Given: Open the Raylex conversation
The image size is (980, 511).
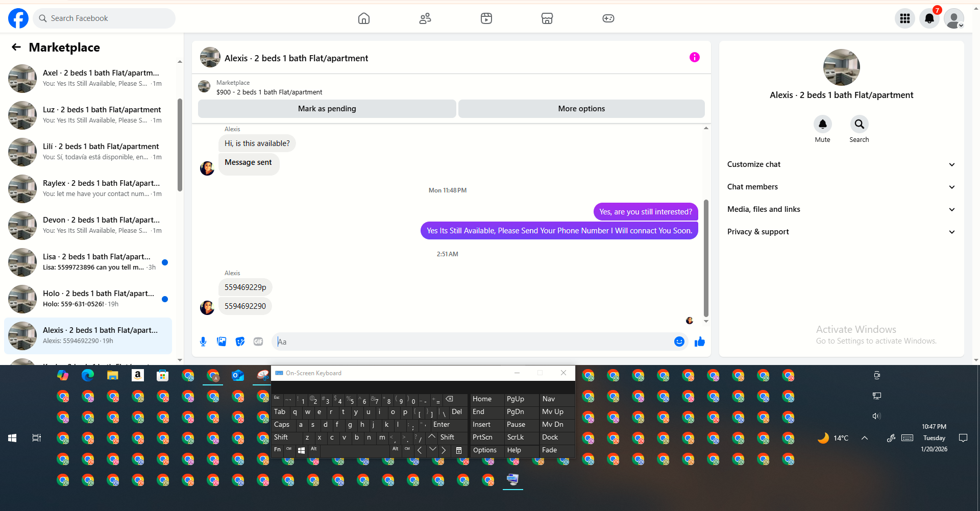Looking at the screenshot, I should tap(88, 189).
